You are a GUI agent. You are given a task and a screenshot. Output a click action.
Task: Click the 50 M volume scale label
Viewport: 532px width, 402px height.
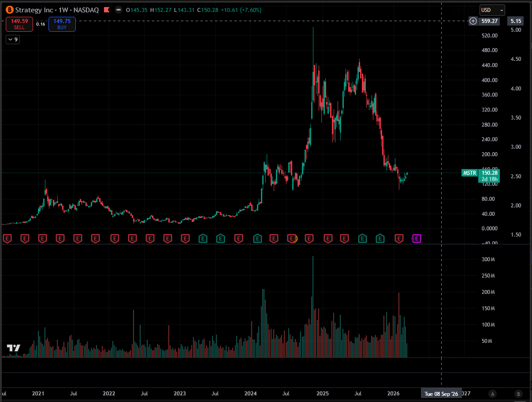tap(487, 341)
